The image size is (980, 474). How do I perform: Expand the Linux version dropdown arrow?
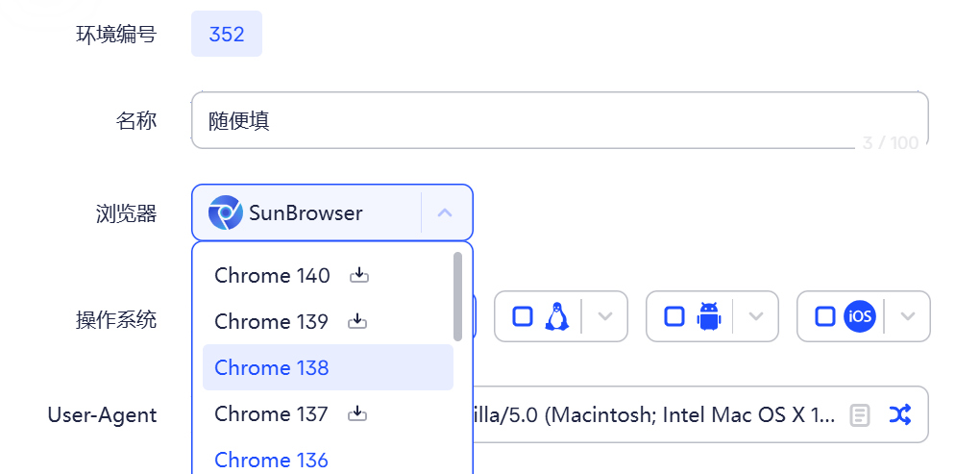(x=605, y=316)
